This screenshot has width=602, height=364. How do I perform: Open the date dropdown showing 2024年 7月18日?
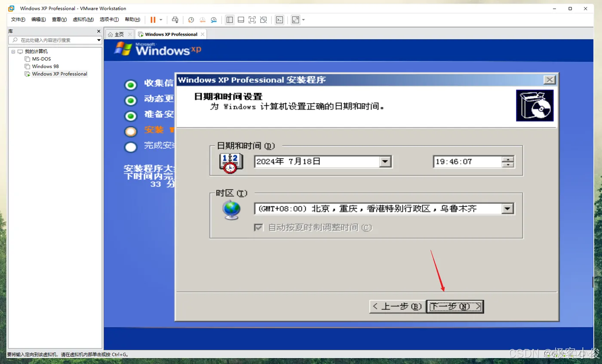click(x=385, y=162)
